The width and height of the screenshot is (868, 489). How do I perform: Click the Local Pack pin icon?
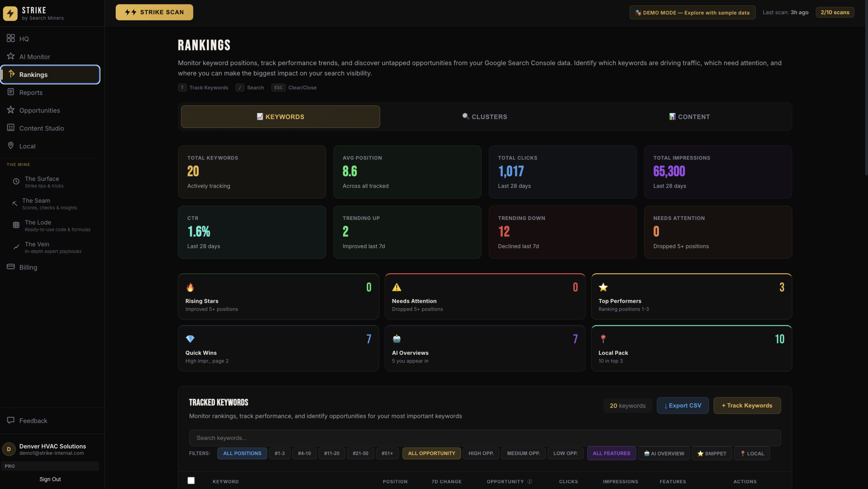(603, 339)
